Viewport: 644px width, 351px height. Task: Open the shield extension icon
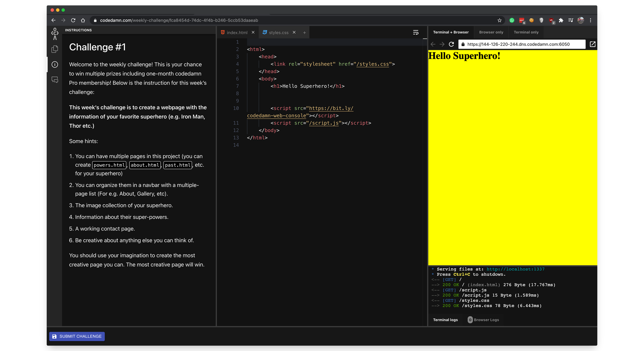(x=541, y=20)
